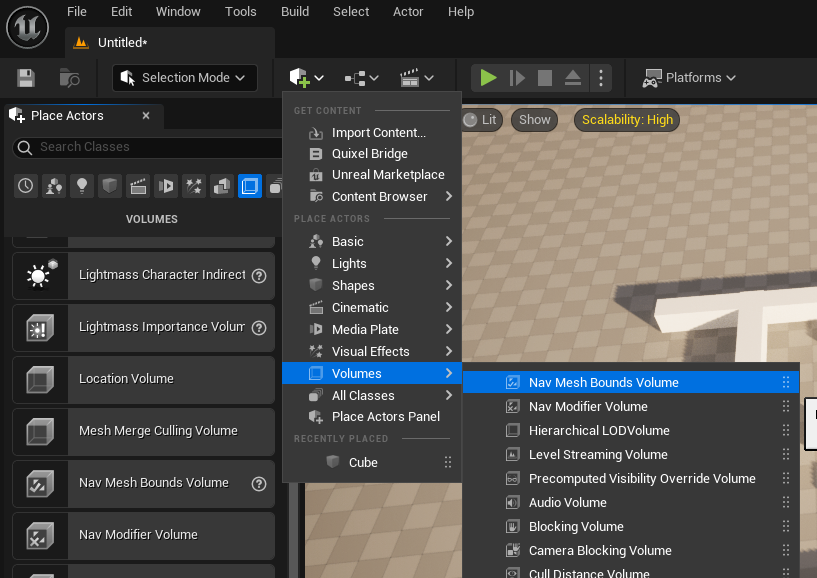Open help for Nav Mesh Bounds Volume in panel

pos(259,484)
